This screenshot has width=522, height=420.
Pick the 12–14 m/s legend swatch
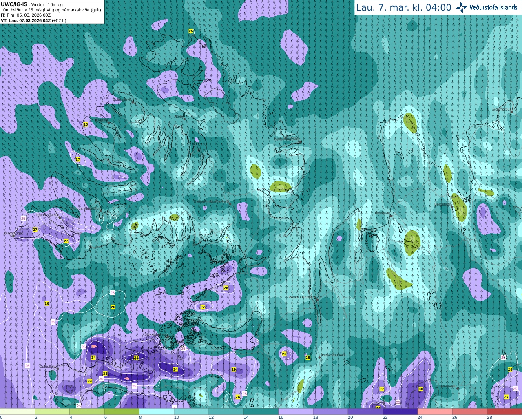[226, 411]
